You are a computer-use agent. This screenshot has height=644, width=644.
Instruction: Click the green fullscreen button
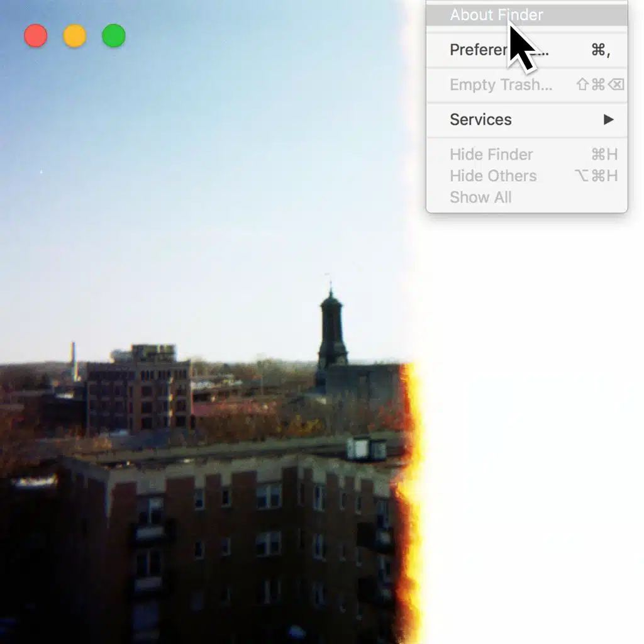(x=114, y=36)
